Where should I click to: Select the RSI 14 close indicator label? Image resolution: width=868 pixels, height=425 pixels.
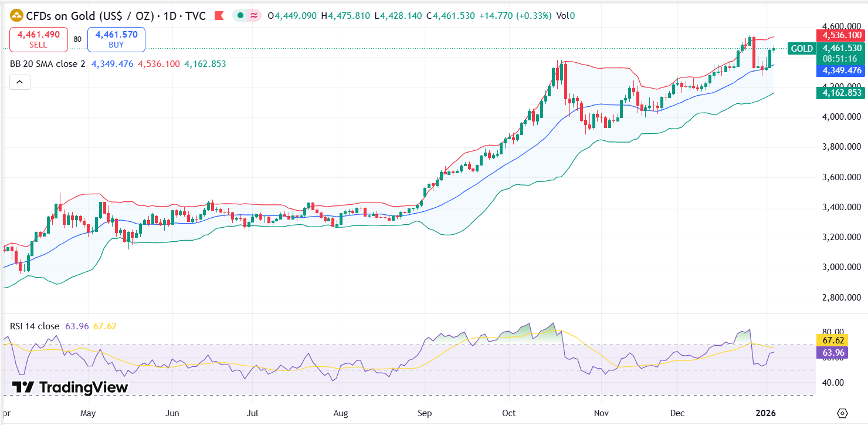click(33, 326)
